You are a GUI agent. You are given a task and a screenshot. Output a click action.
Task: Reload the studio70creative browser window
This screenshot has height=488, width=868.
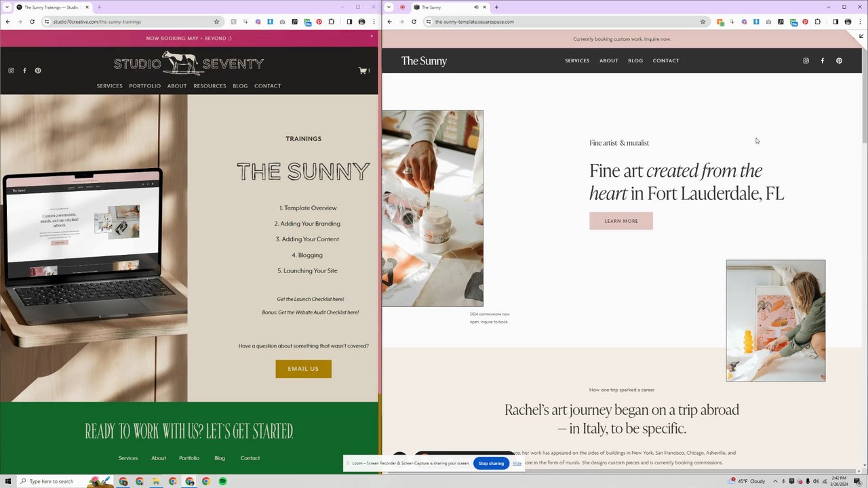pos(32,22)
